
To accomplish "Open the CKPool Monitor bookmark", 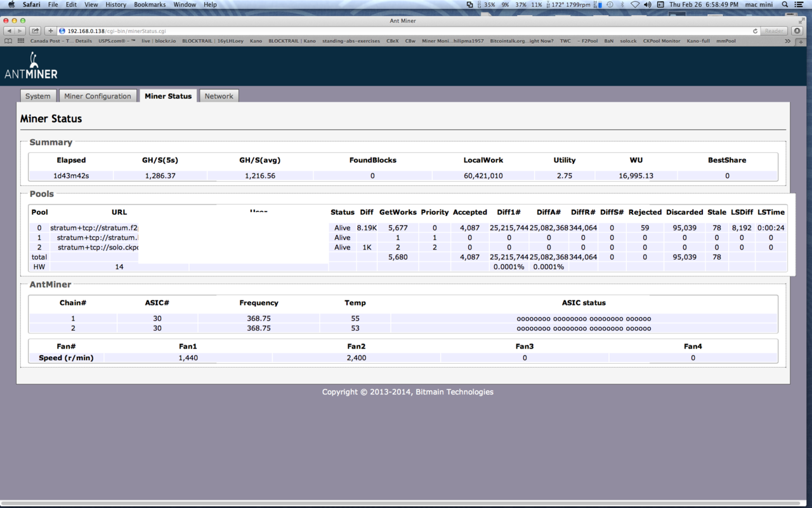I will (x=662, y=41).
